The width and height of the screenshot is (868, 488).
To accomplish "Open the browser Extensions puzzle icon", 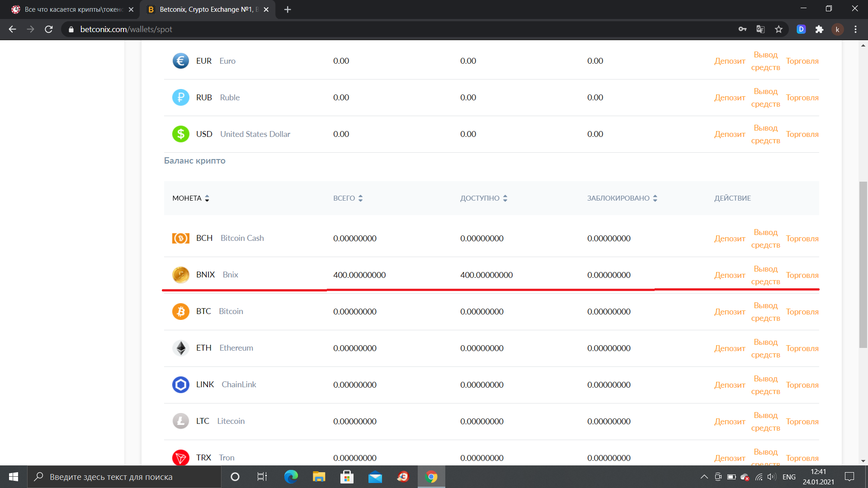I will 819,29.
